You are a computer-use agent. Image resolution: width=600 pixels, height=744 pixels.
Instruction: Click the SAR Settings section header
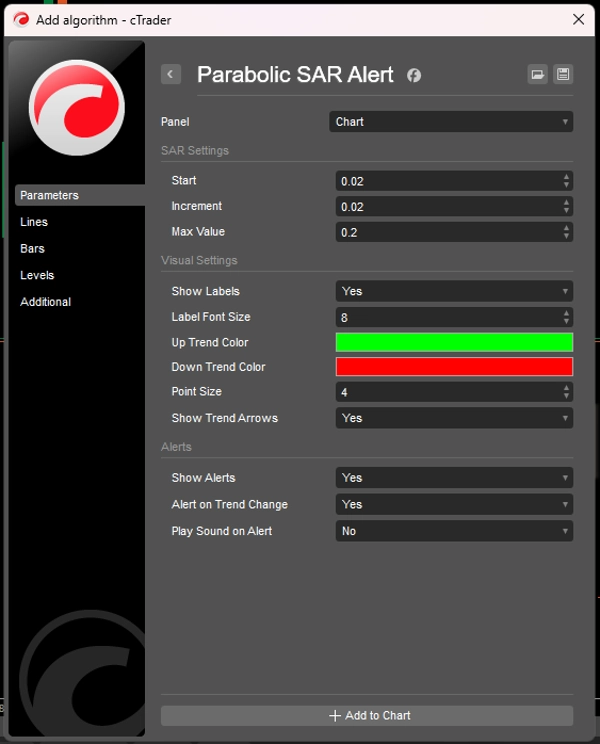point(195,150)
